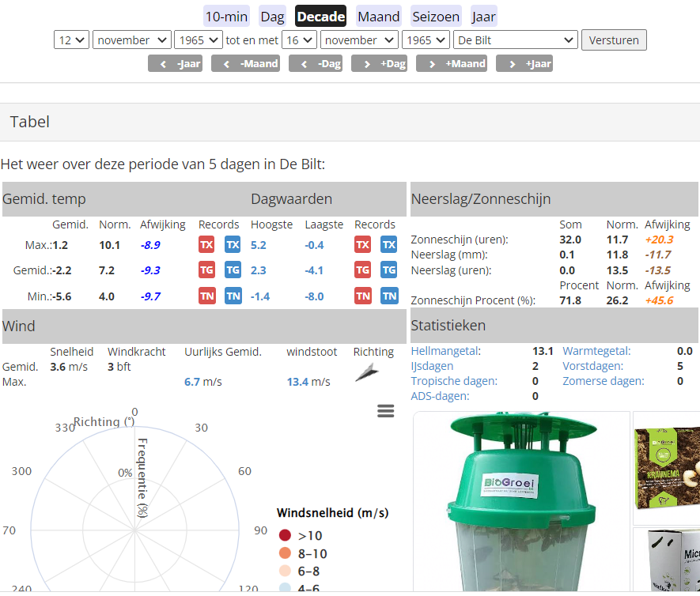Open the station dropdown showing De Bilt
This screenshot has height=596, width=700.
point(515,40)
